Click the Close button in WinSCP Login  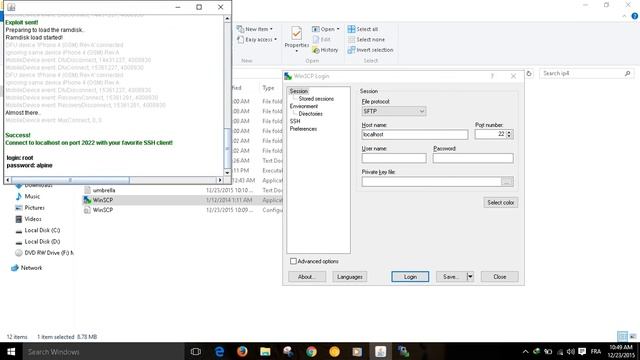[500, 277]
